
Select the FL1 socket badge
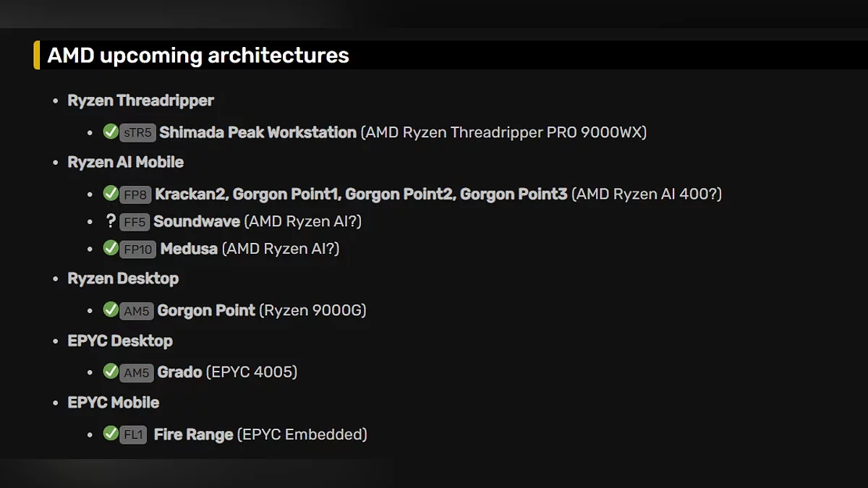click(x=133, y=435)
